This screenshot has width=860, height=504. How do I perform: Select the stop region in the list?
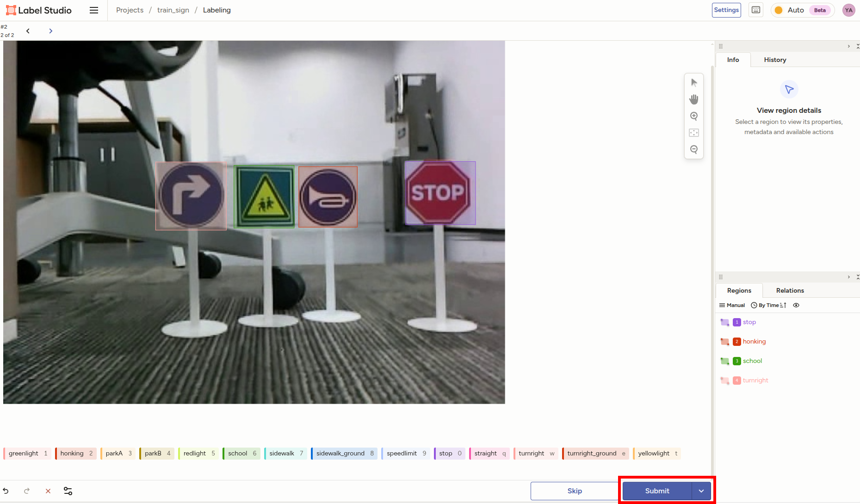click(749, 322)
